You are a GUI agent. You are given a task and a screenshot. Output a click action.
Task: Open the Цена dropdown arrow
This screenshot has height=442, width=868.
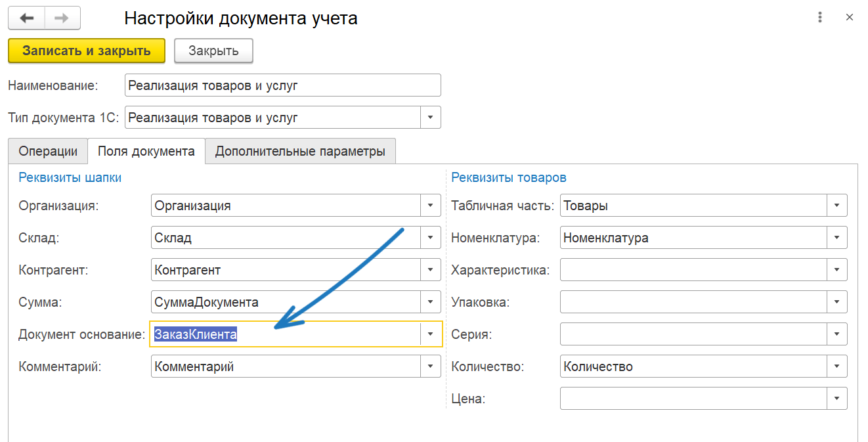tap(836, 399)
